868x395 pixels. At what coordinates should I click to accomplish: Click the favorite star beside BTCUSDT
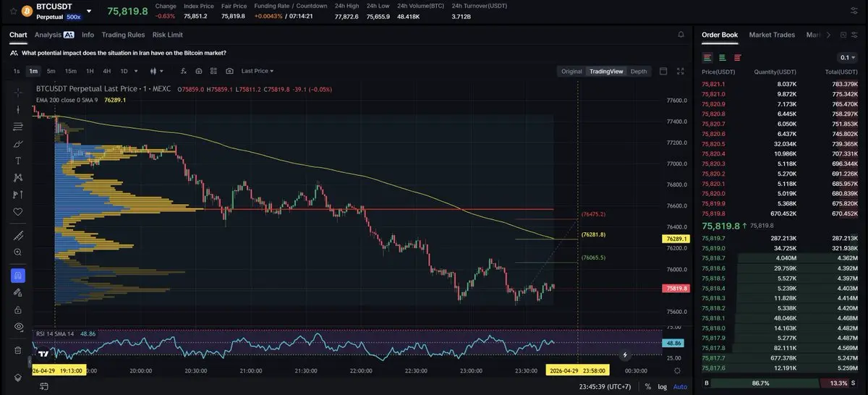click(x=13, y=12)
